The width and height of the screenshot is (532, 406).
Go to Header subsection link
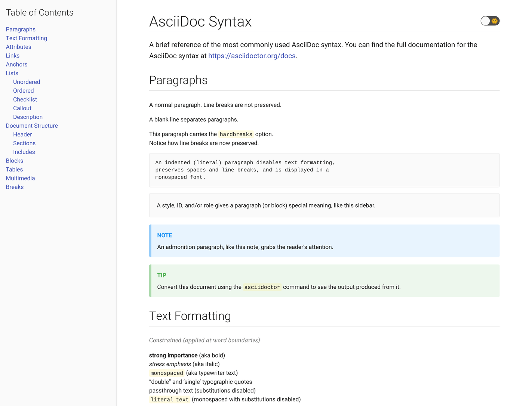coord(22,134)
